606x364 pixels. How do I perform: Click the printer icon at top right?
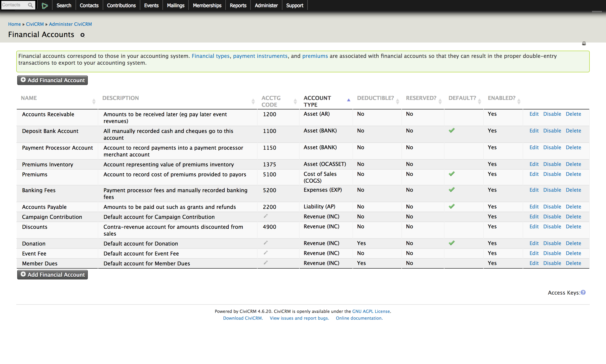click(x=584, y=43)
